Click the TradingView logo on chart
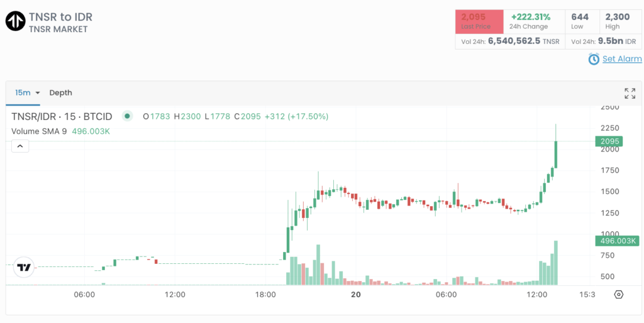 24,267
